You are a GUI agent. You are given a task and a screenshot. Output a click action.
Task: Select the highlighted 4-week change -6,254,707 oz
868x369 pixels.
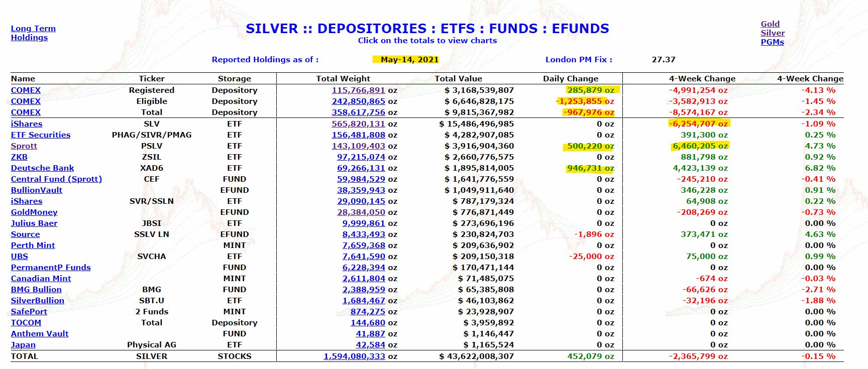pos(698,124)
